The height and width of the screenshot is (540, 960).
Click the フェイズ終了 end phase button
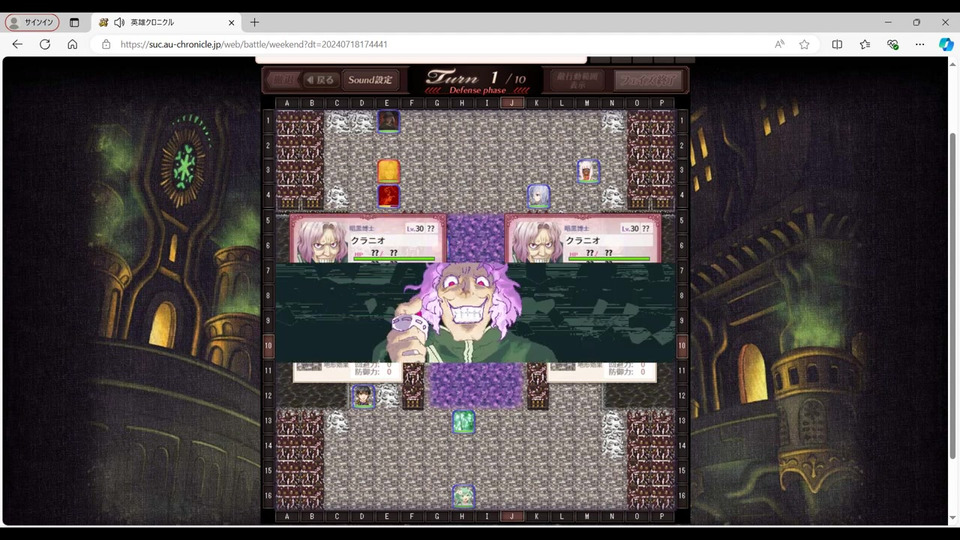click(x=647, y=80)
